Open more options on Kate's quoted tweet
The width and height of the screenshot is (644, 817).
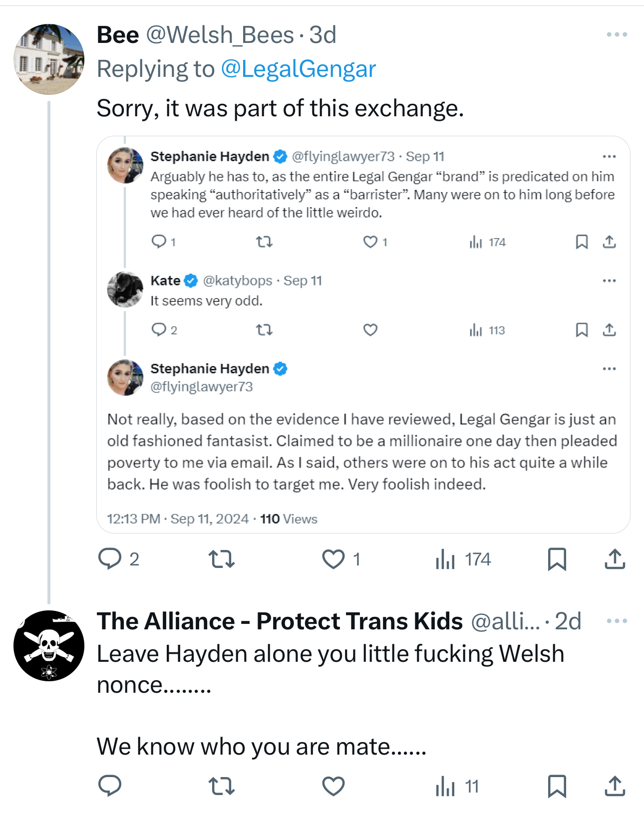point(609,280)
